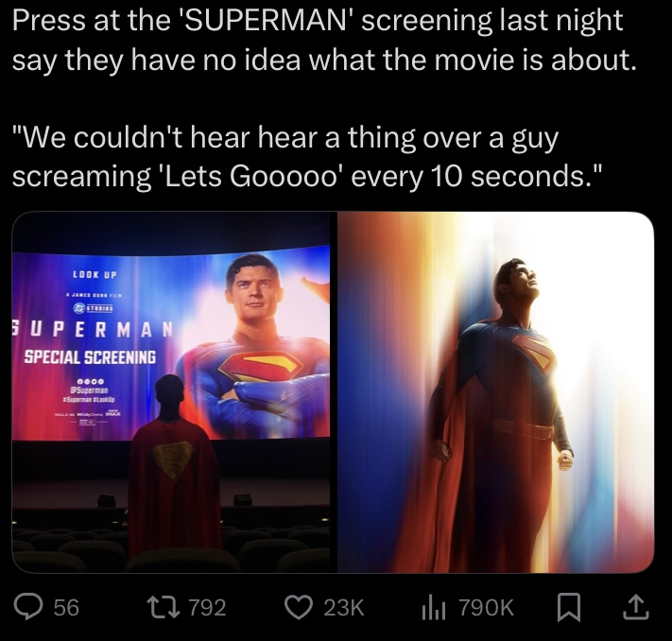This screenshot has width=672, height=641.
Task: Click the 56 replies count
Action: point(66,608)
